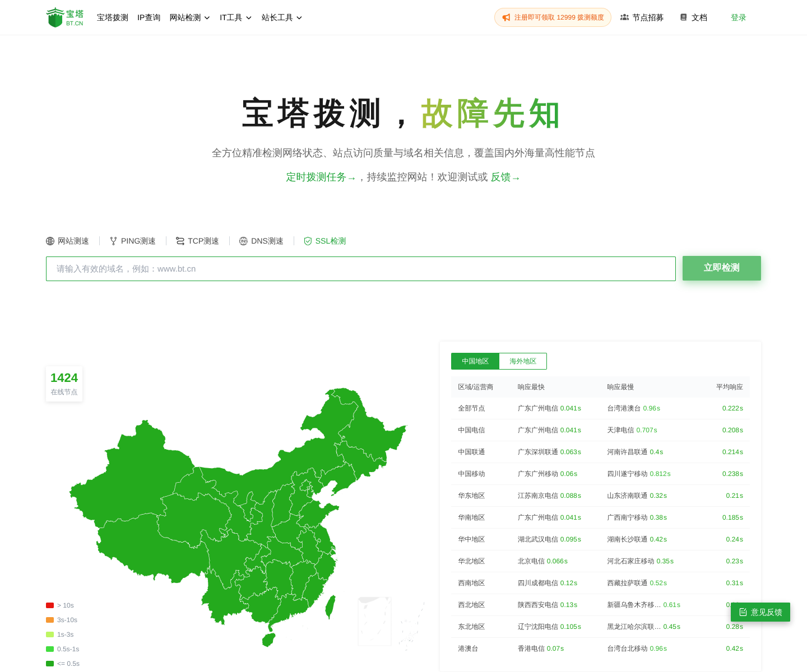The width and height of the screenshot is (807, 672).
Task: Click the red > 10s legend swatch
Action: [x=50, y=605]
